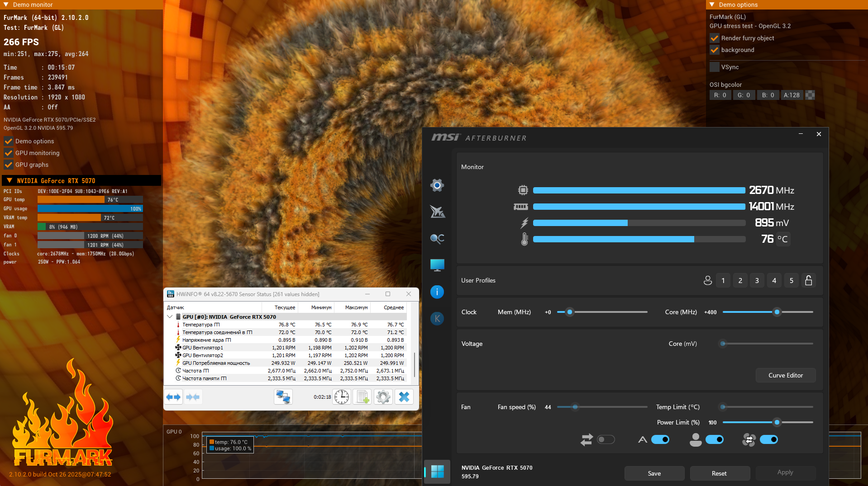Click the Temp Limit (°C) slider handle

click(723, 407)
